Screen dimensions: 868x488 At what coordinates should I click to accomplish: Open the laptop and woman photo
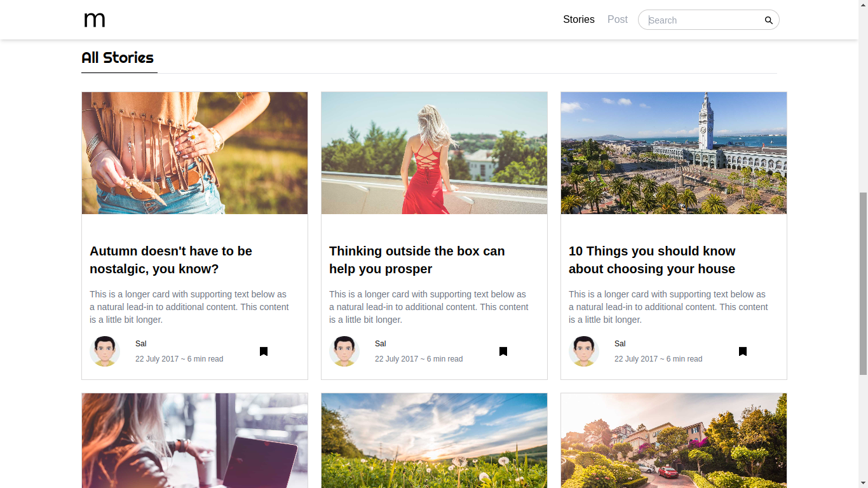click(194, 440)
